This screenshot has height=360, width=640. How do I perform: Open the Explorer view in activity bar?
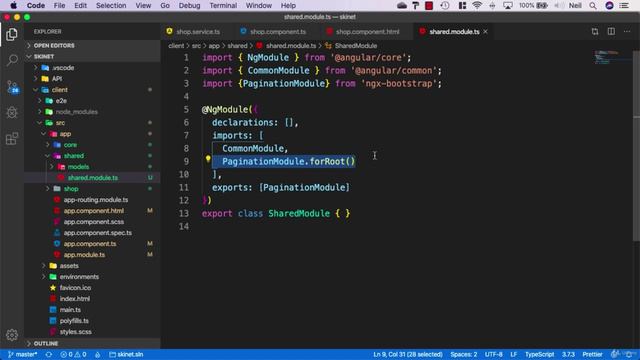[12, 34]
